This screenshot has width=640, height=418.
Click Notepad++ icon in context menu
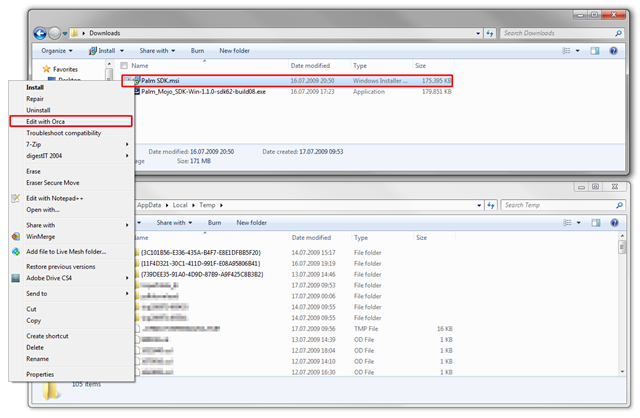point(16,198)
